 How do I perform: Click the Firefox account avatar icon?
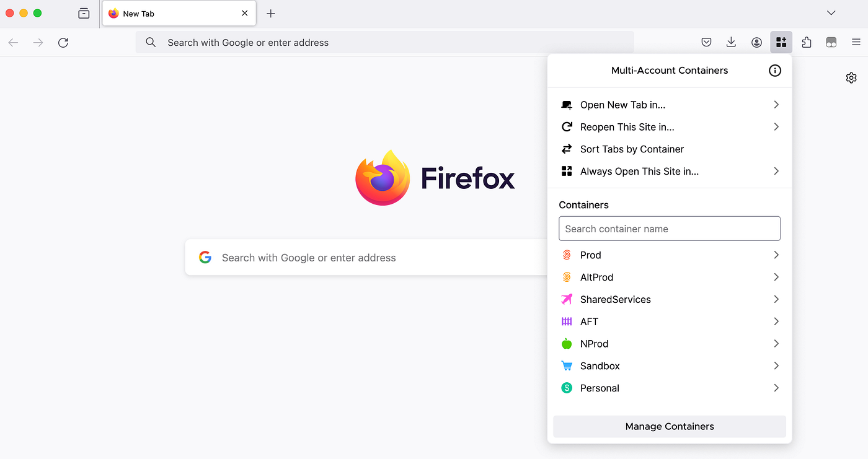[756, 42]
